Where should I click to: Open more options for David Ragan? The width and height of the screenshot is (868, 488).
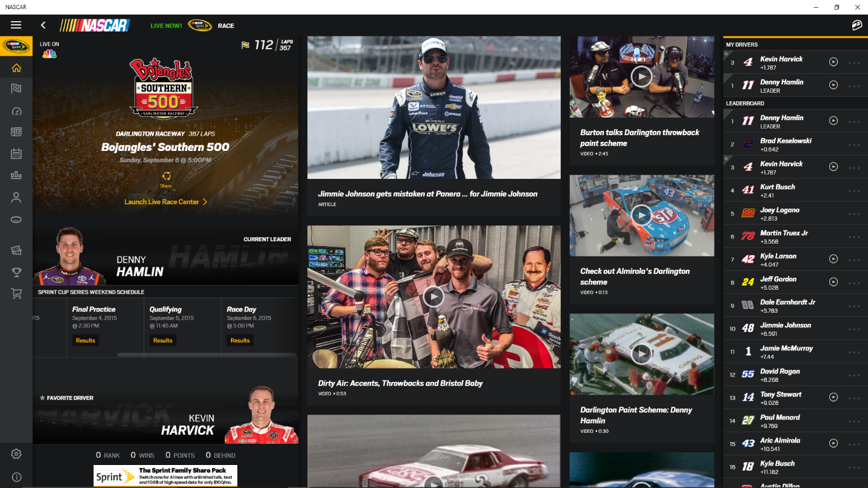[x=855, y=375]
